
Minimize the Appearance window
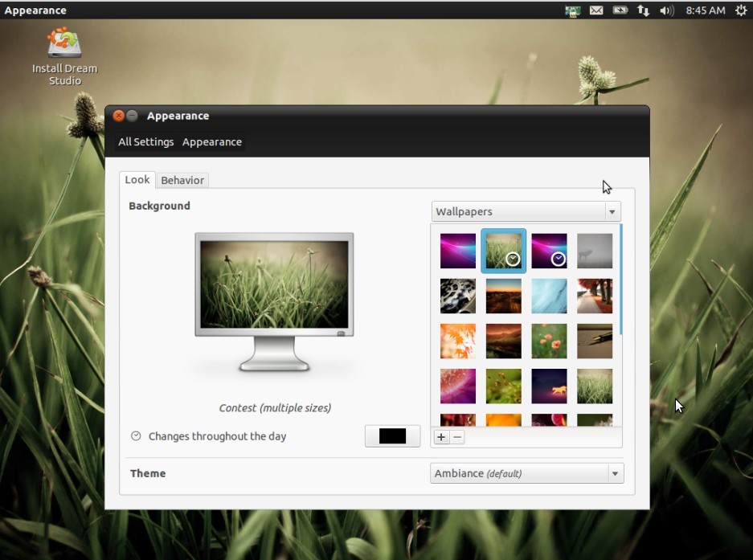click(x=132, y=116)
